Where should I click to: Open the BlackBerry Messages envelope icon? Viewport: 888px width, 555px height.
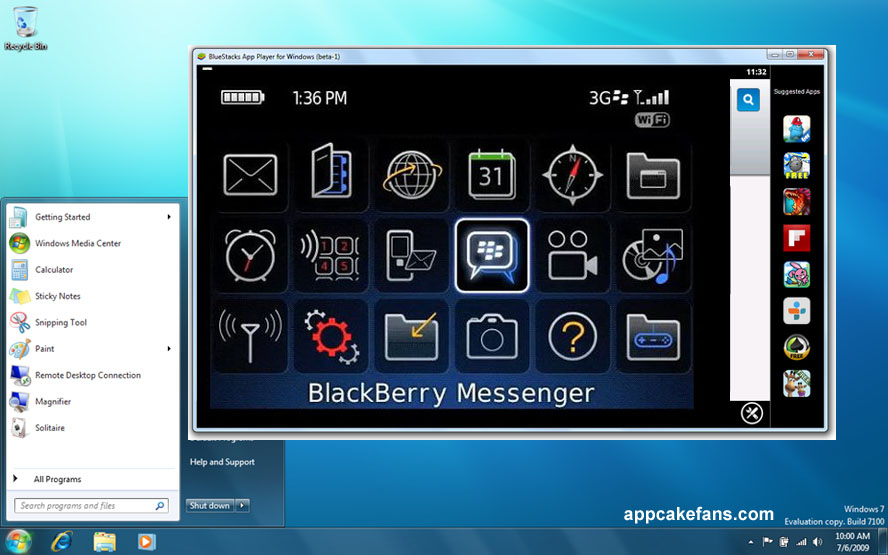point(250,176)
